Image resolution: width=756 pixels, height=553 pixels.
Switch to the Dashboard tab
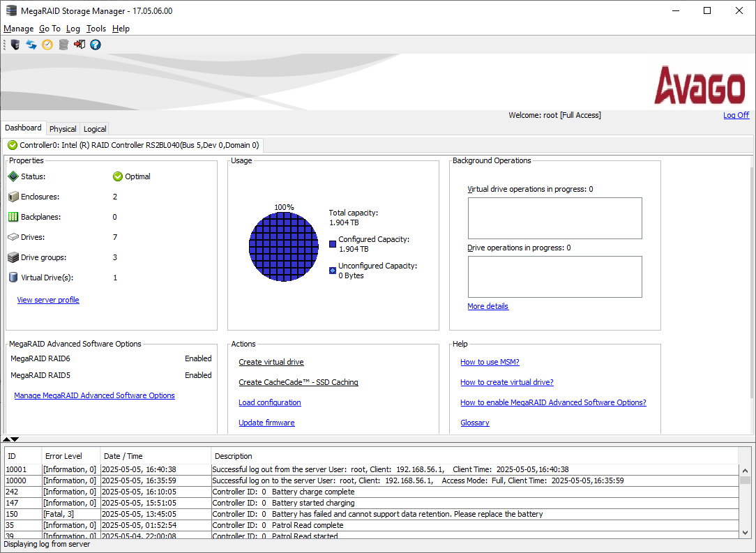pyautogui.click(x=23, y=128)
